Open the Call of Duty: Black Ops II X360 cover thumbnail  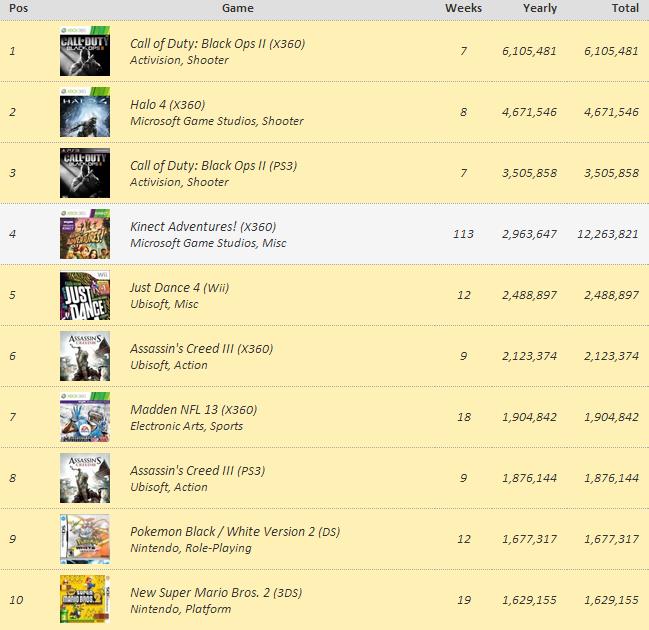point(85,51)
